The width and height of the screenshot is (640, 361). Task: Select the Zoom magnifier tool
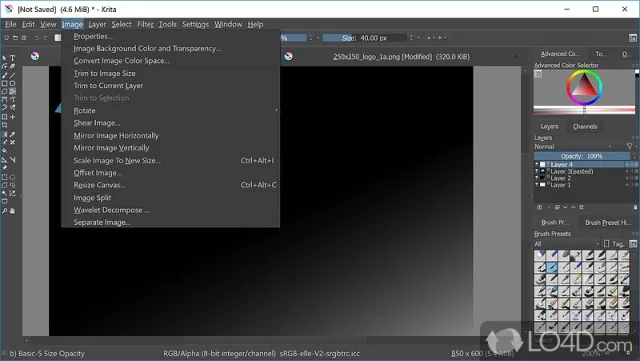coord(4,211)
